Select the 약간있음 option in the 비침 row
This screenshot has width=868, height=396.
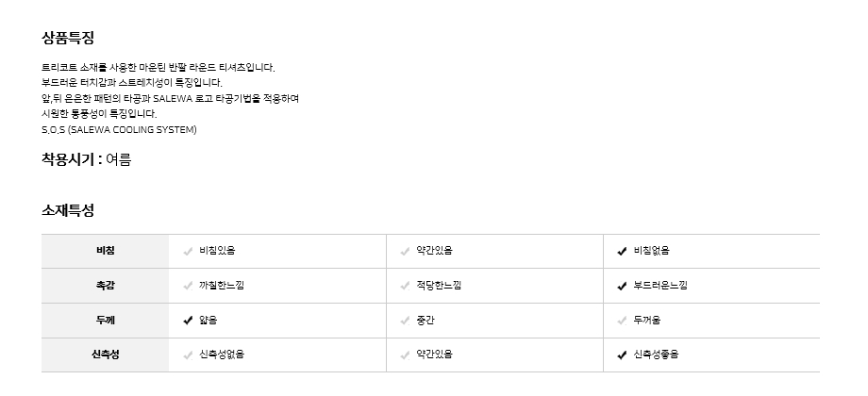click(x=434, y=251)
